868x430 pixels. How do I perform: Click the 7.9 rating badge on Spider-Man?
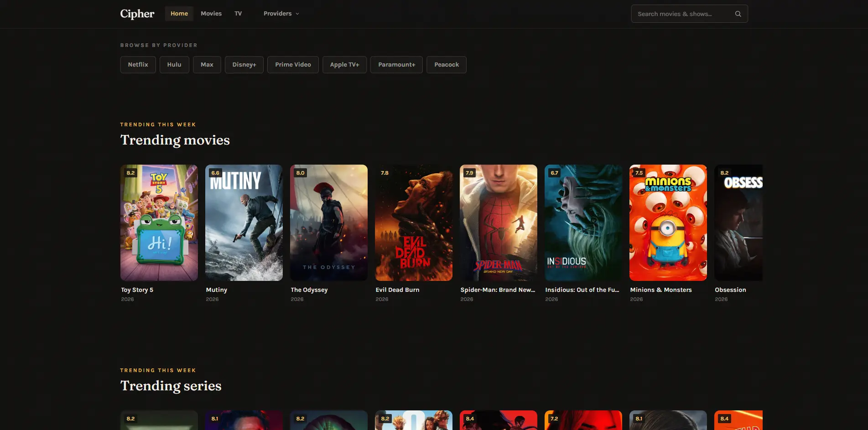(469, 173)
